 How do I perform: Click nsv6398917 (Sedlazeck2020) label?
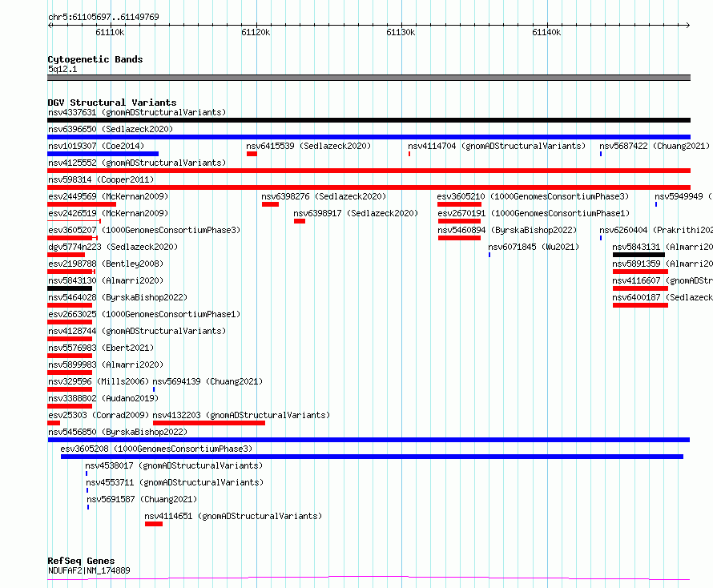[x=356, y=213]
